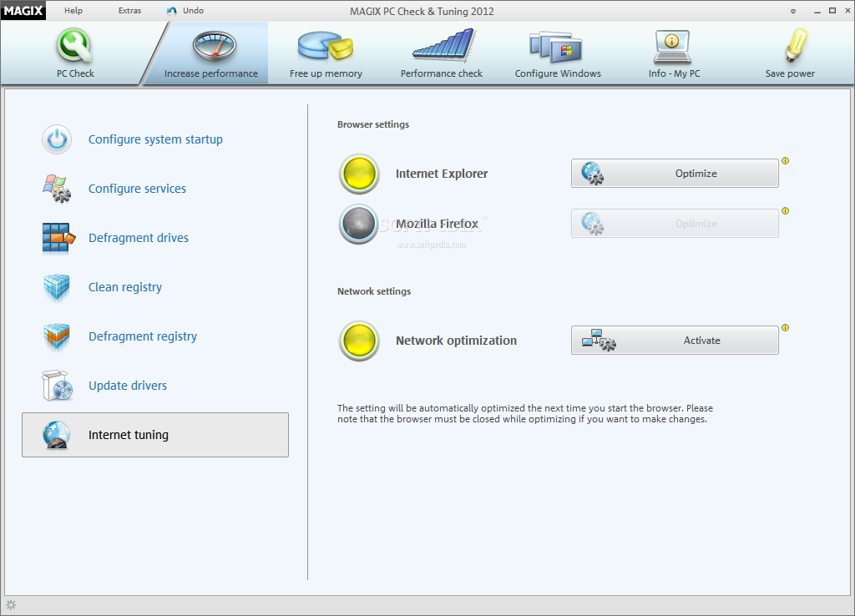Click the MAGIX PC Check & Tuning 2012 title
Screen dimensions: 855x616
tap(422, 12)
